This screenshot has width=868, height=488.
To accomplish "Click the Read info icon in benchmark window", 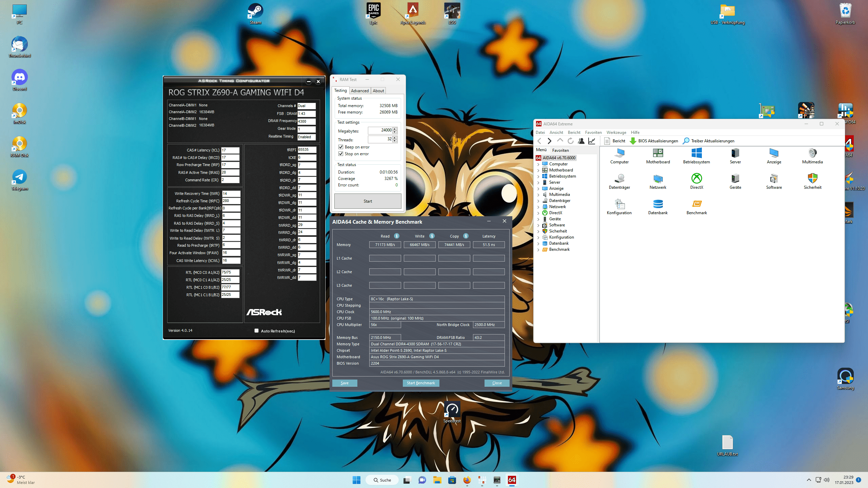I will coord(397,236).
